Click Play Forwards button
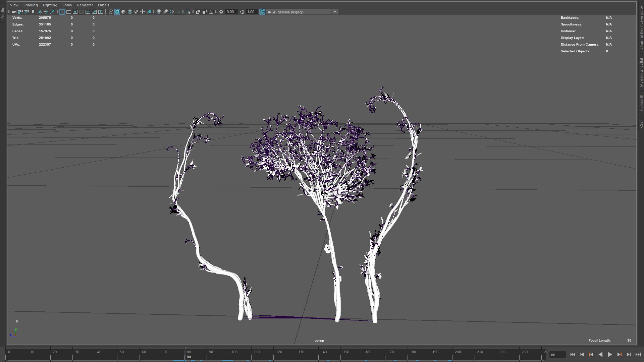Screen dimensions: 644x362 (610, 355)
